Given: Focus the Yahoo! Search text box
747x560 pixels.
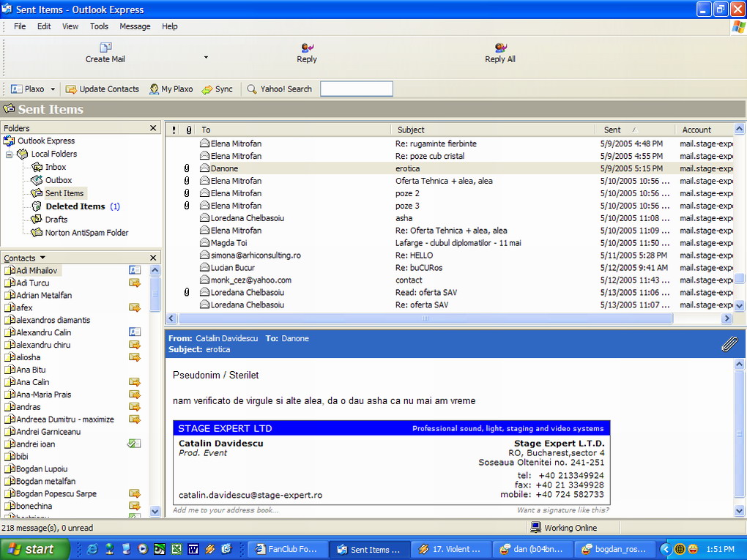Looking at the screenshot, I should [x=357, y=89].
